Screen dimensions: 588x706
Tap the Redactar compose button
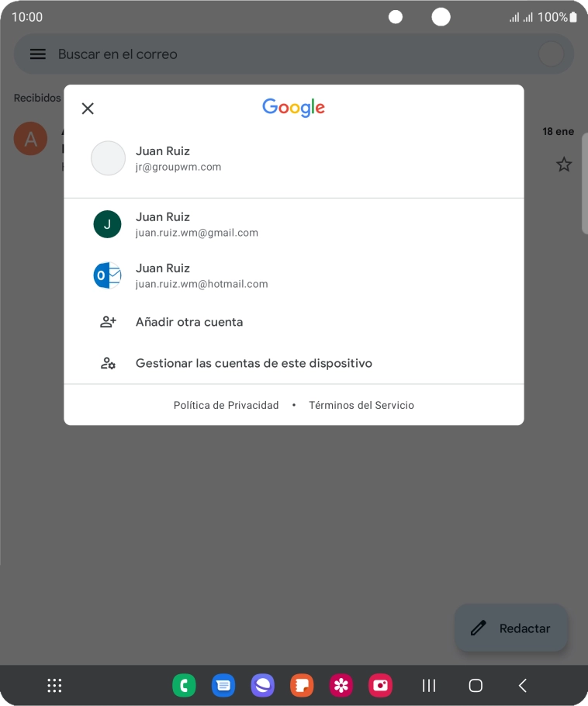point(511,628)
